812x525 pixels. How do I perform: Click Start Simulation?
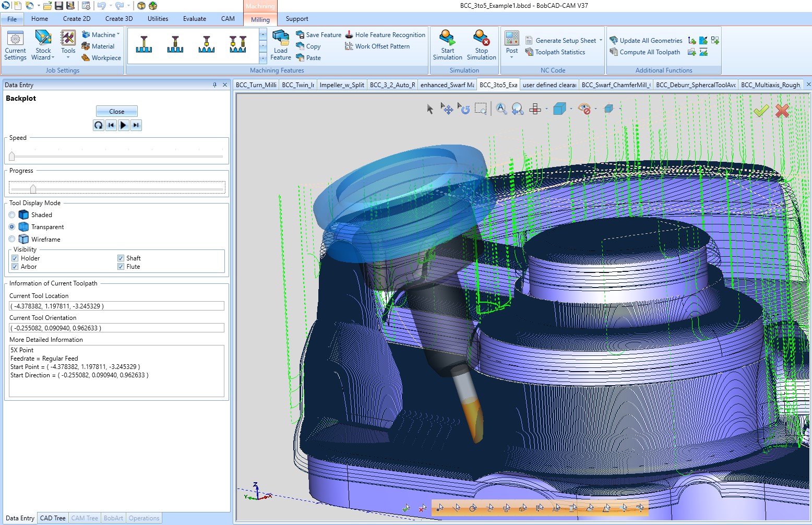(x=447, y=45)
